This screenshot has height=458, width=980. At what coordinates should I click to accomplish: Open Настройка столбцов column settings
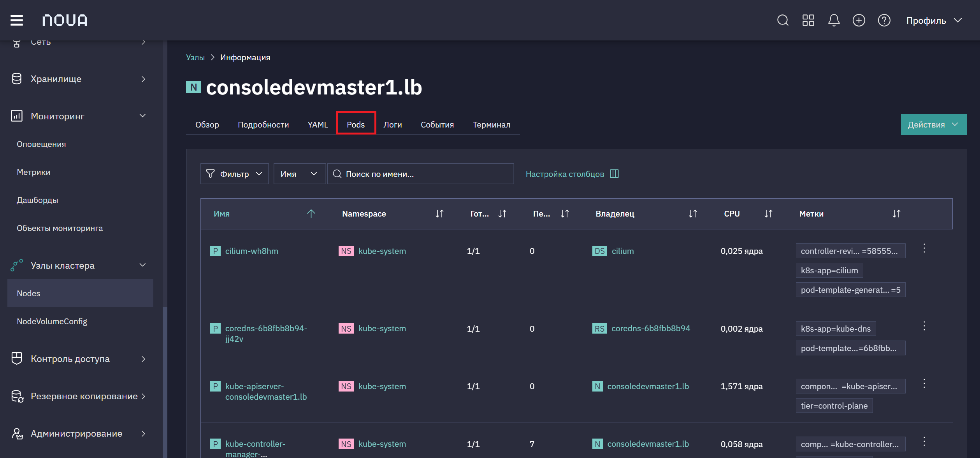(x=572, y=174)
